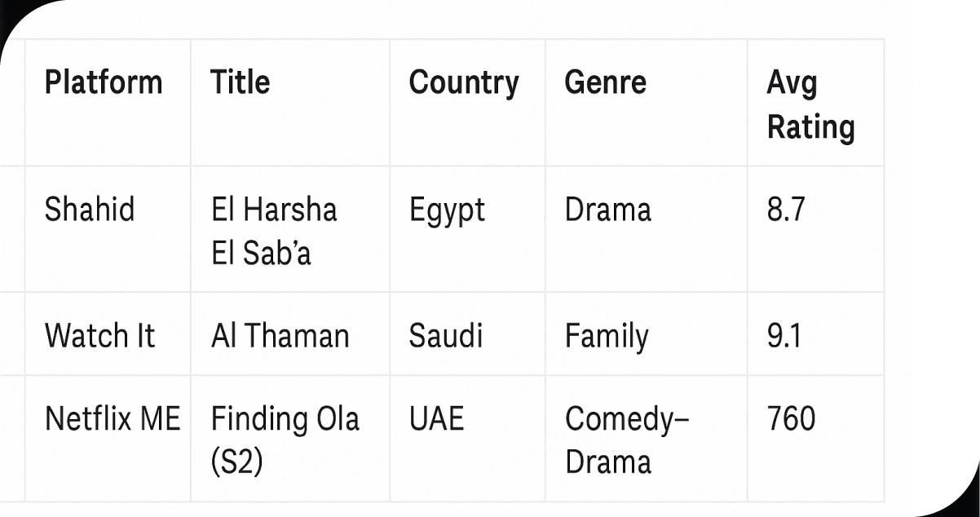
Task: Select the El Harsha El Sab'a cell
Action: pos(273,231)
